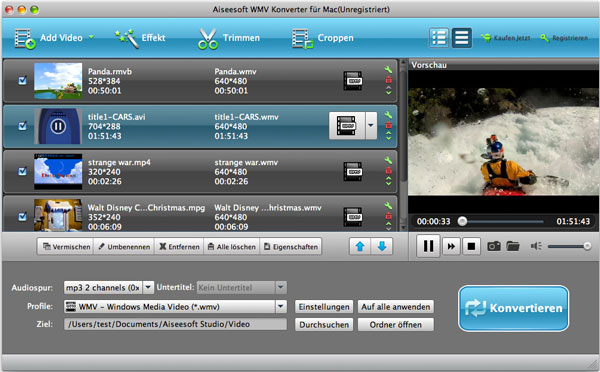600x372 pixels.
Task: Uncheck the Panda.rmvb checkbox
Action: (23, 80)
